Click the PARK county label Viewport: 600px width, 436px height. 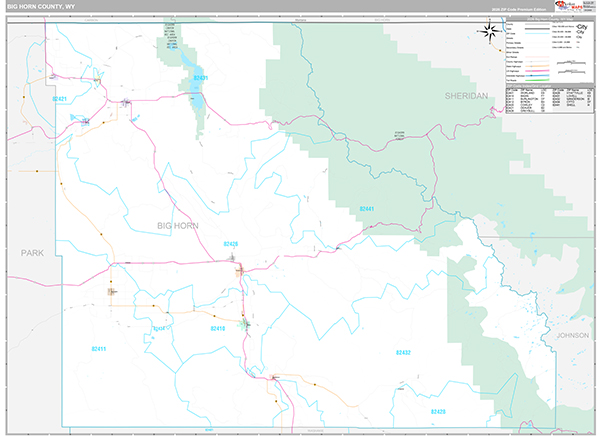33,254
